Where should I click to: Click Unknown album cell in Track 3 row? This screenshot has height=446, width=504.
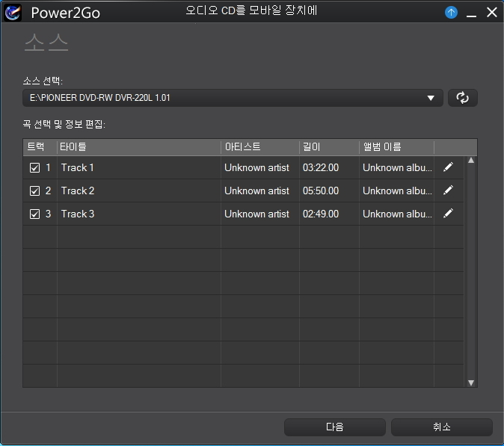click(396, 214)
